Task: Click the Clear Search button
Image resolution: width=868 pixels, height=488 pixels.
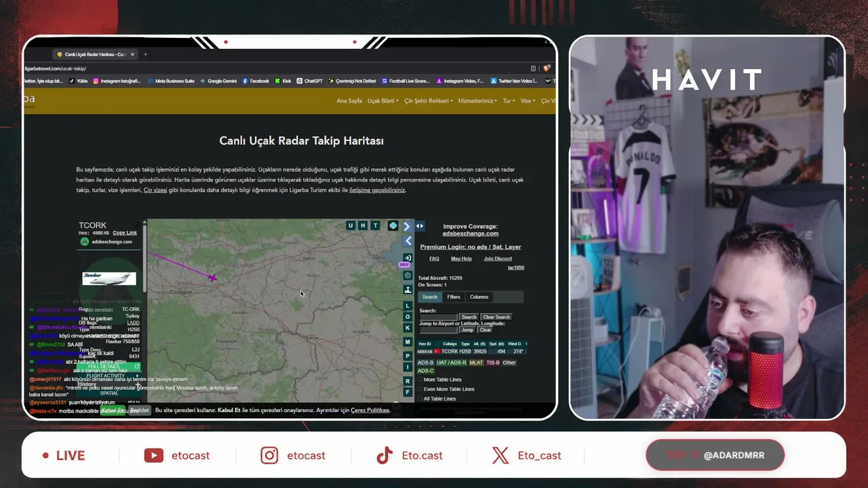Action: click(x=496, y=317)
